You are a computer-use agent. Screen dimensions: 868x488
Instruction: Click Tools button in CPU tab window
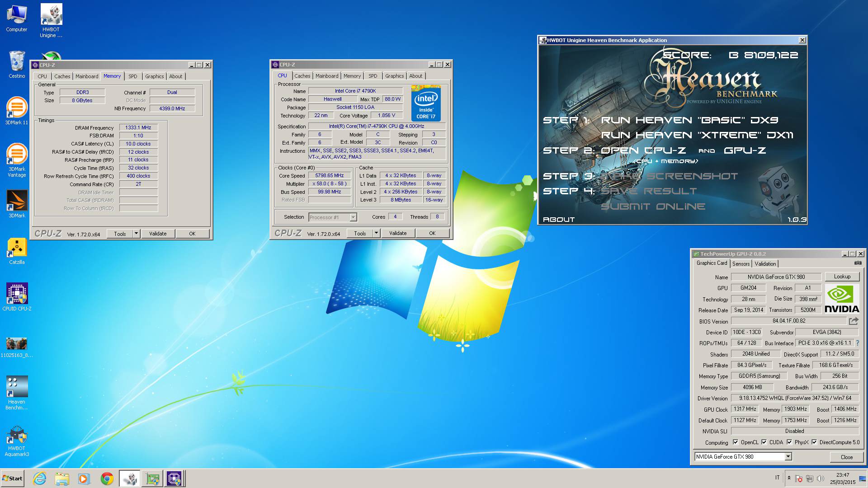click(x=360, y=233)
